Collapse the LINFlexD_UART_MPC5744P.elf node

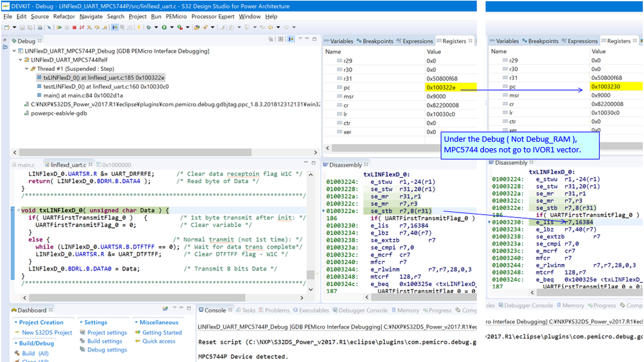coord(21,60)
